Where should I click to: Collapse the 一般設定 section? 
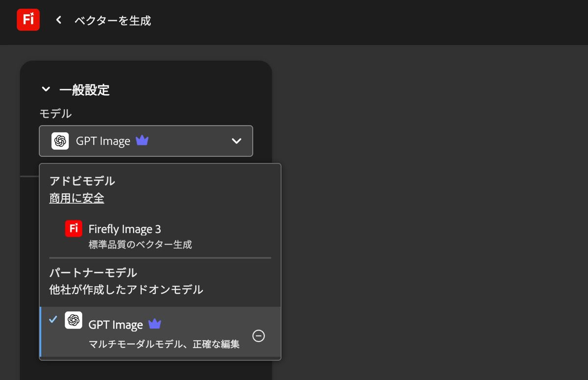46,89
